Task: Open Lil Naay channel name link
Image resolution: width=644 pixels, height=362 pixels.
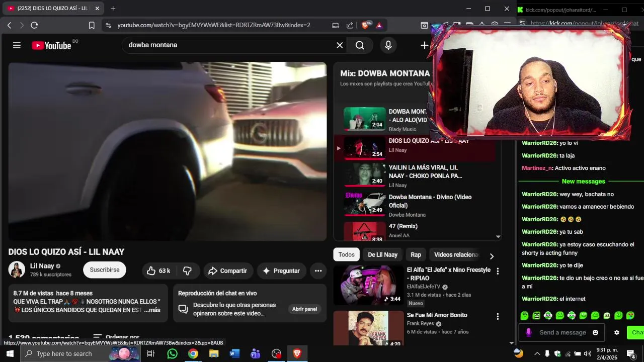Action: tap(42, 266)
